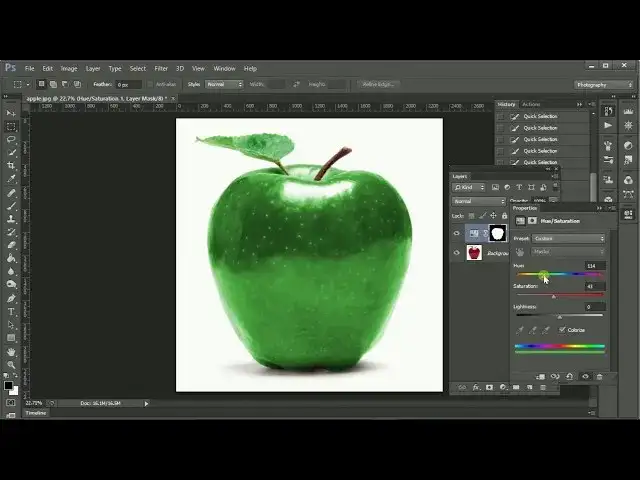Screen dimensions: 640x480
Task: Click the History panel tab
Action: (507, 104)
